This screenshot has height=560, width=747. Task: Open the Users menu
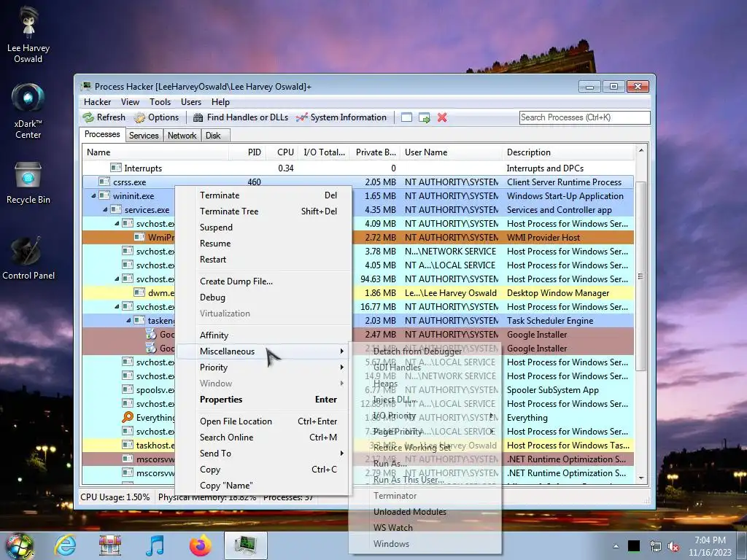coord(191,102)
